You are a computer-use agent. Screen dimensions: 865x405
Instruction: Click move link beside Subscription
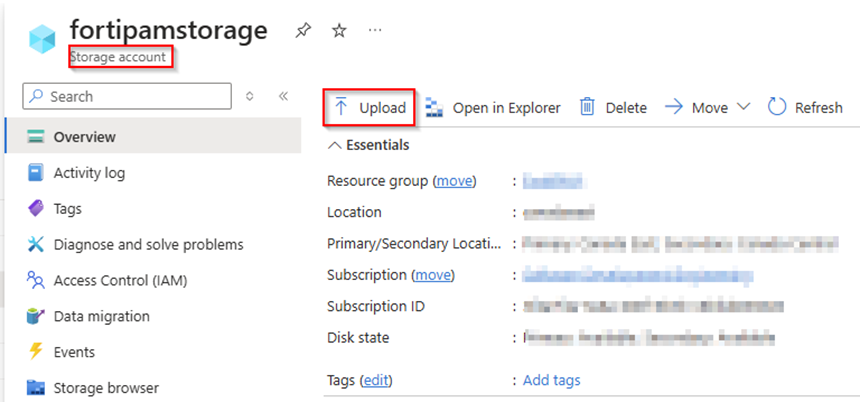(433, 275)
